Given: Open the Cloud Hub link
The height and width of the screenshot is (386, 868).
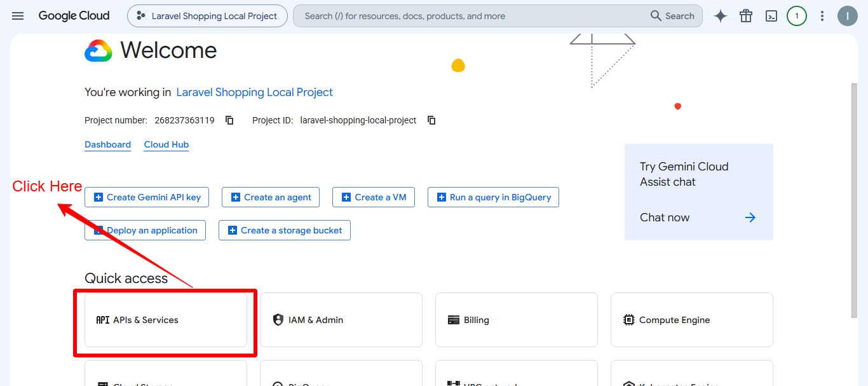Looking at the screenshot, I should pyautogui.click(x=166, y=144).
